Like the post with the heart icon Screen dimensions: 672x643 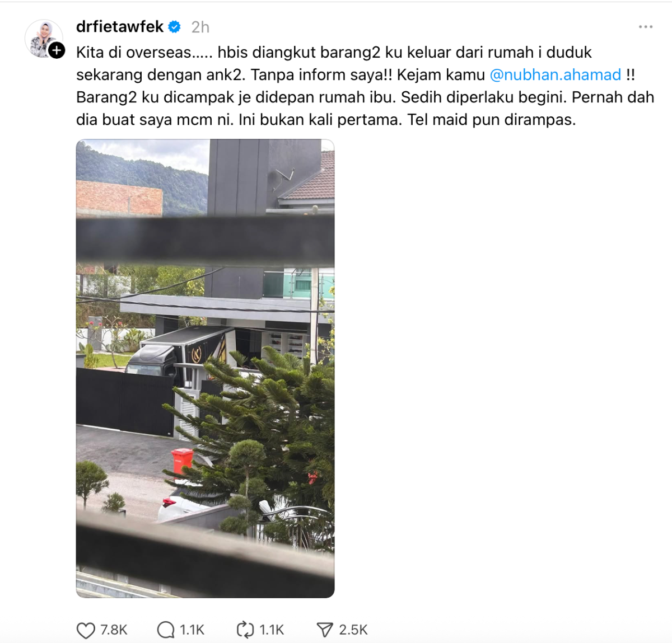click(86, 630)
